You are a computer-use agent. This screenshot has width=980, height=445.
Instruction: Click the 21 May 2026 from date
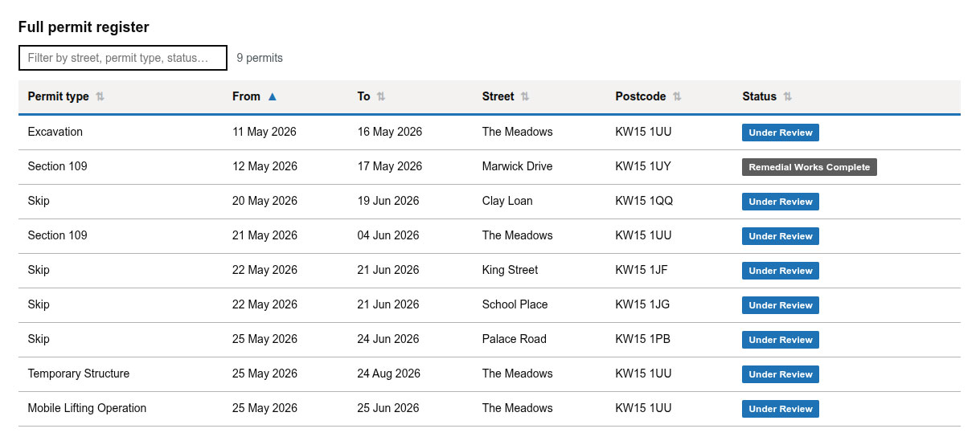264,235
